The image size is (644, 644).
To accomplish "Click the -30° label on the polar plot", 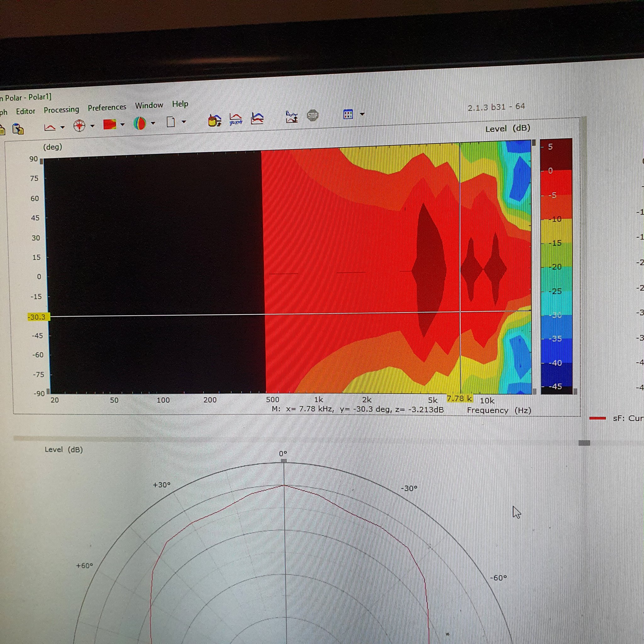I will click(x=409, y=488).
